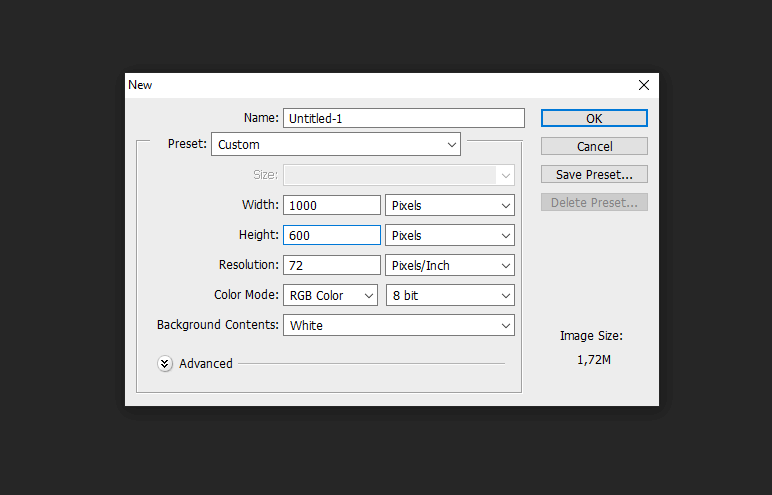Click the Resolution field showing 72

(x=332, y=265)
